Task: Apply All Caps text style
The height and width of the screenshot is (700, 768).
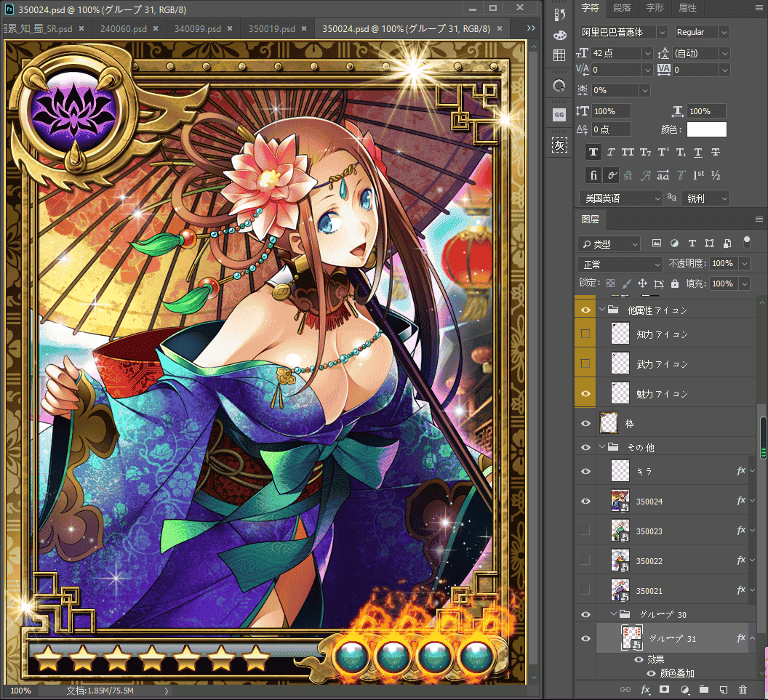Action: [x=628, y=152]
